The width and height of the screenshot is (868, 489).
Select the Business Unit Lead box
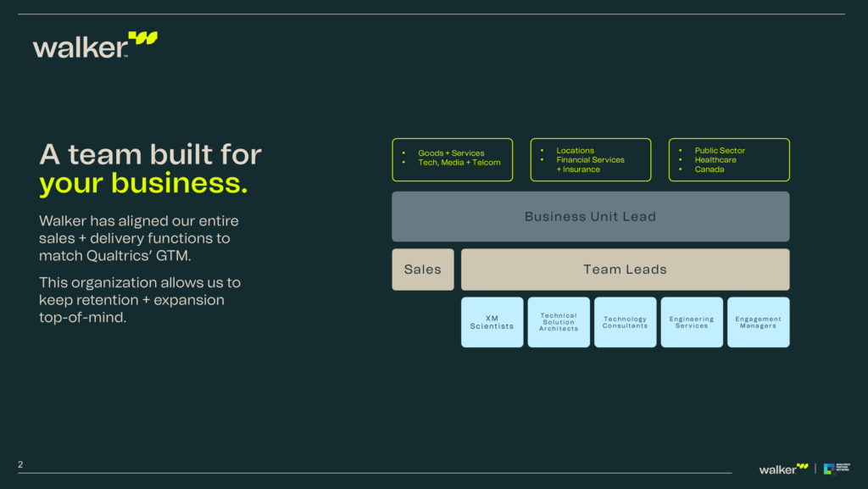[x=591, y=216]
